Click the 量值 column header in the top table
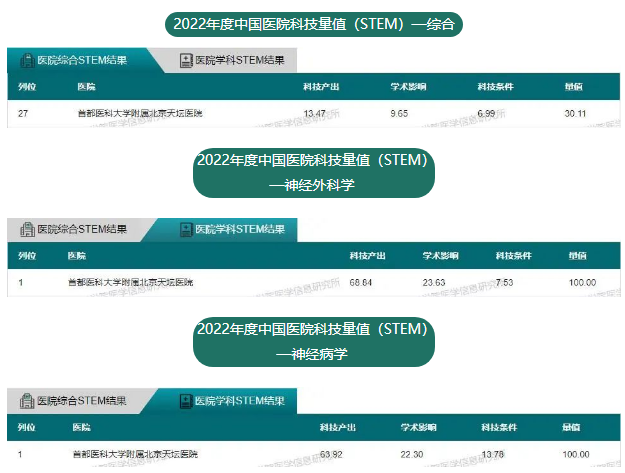This screenshot has height=473, width=625. click(572, 87)
